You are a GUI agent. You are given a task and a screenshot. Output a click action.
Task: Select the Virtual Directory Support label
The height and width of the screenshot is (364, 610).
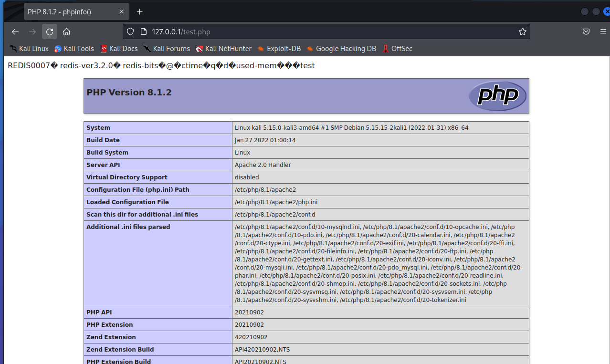coord(127,177)
